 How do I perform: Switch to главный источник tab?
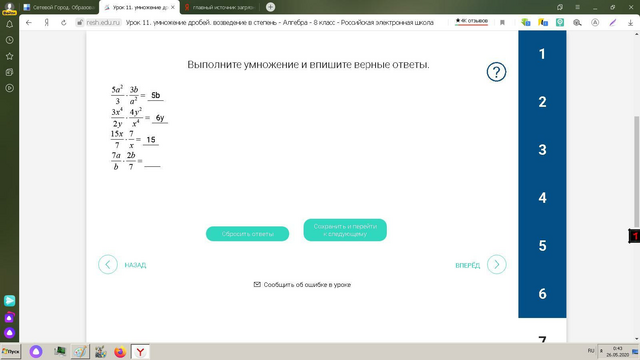[x=220, y=7]
